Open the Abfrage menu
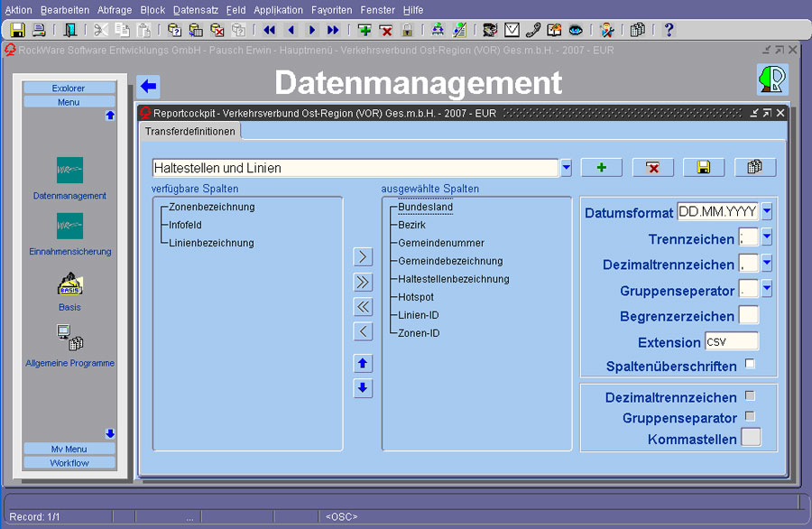 [115, 10]
